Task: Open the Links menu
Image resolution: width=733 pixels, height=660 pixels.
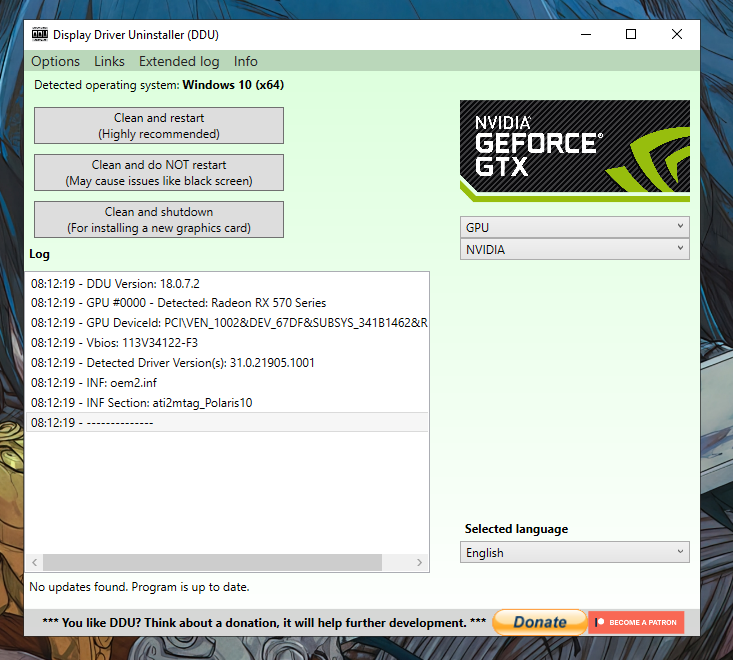Action: pos(109,61)
